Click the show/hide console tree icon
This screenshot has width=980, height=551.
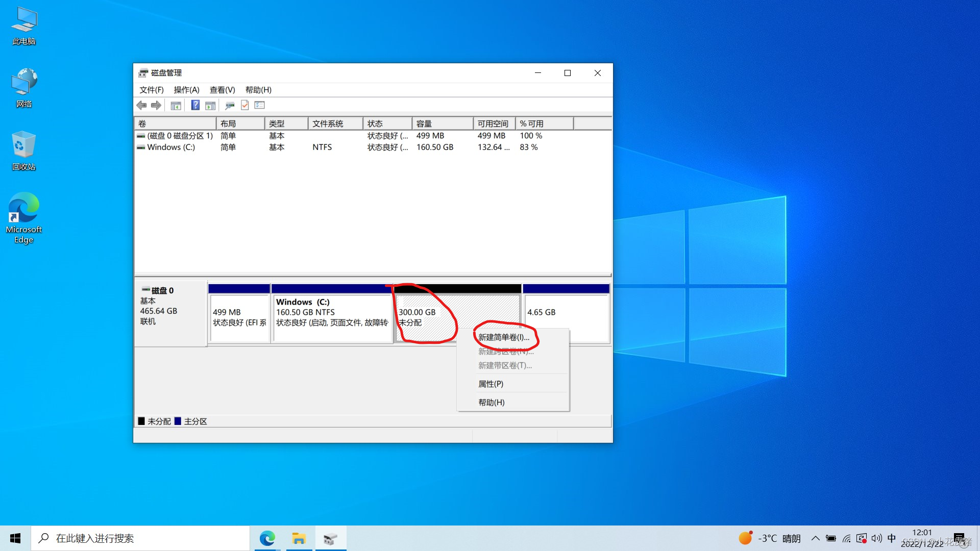(176, 106)
